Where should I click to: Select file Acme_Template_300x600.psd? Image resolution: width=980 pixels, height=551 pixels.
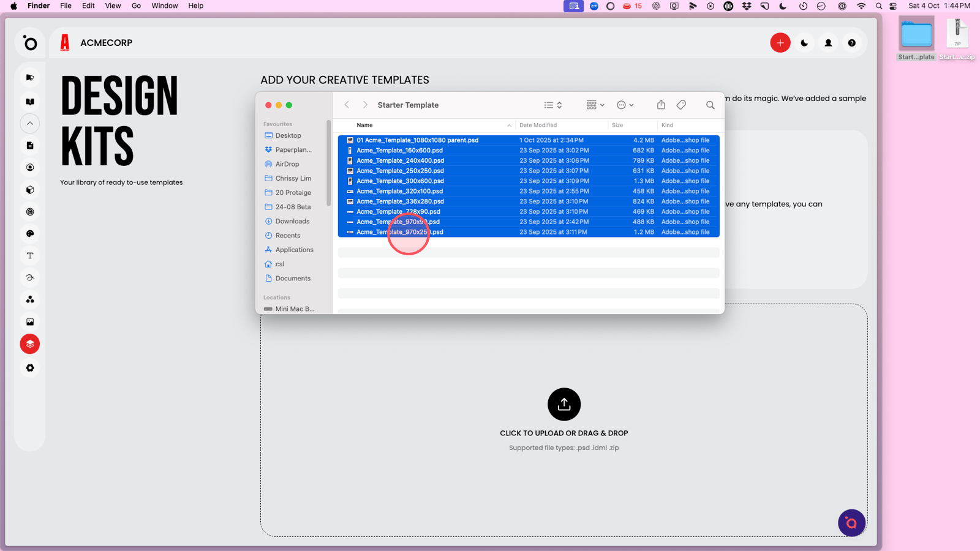pyautogui.click(x=529, y=181)
